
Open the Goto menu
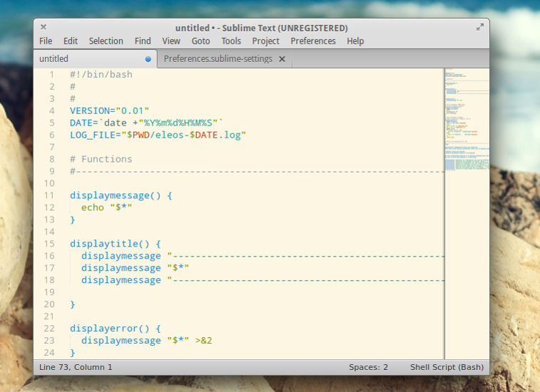(x=200, y=41)
